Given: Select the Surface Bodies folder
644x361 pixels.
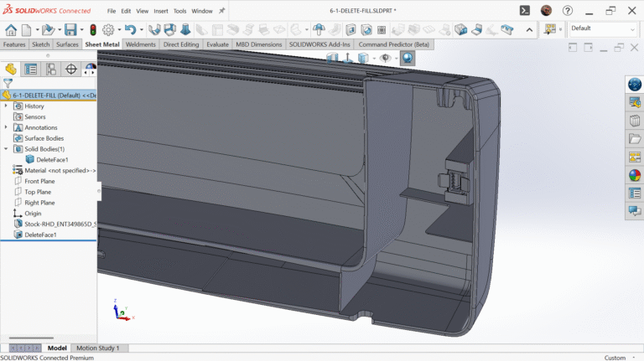Looking at the screenshot, I should [39, 138].
